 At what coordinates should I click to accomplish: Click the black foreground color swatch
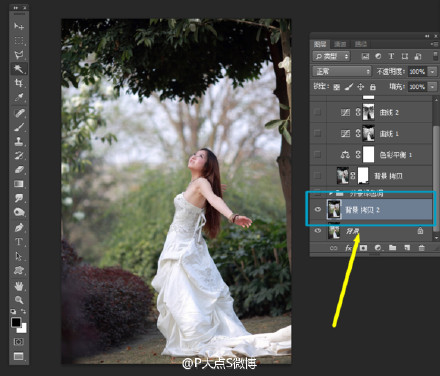coord(16,322)
